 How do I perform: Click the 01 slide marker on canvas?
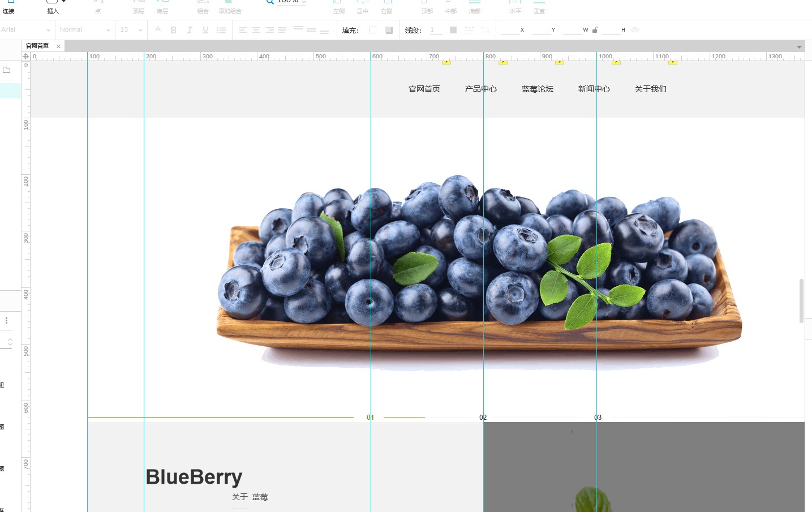pos(370,418)
